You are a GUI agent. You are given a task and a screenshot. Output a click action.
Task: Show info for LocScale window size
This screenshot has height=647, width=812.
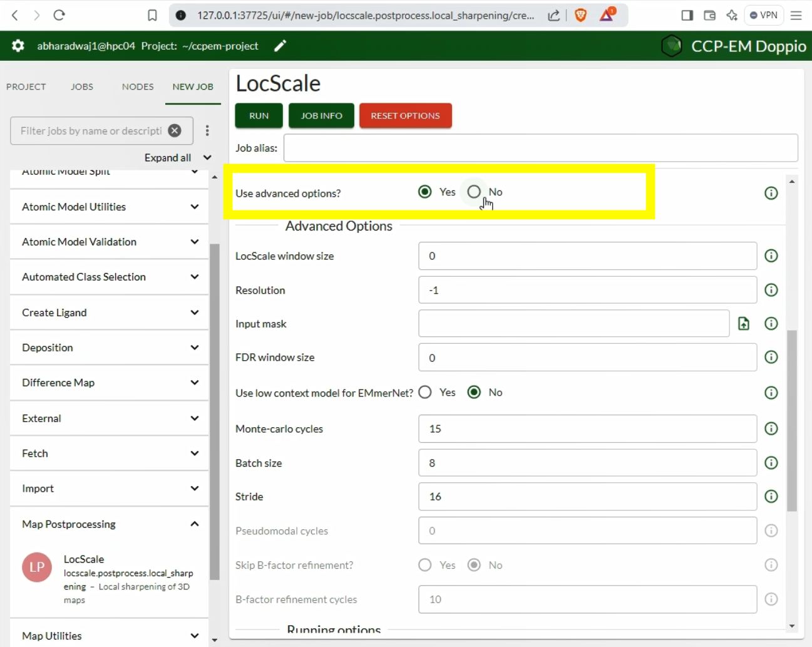pos(771,256)
